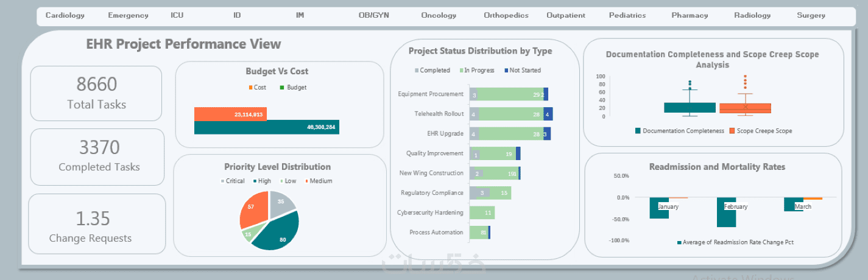Click the Critical priority legend swatch

(x=222, y=181)
